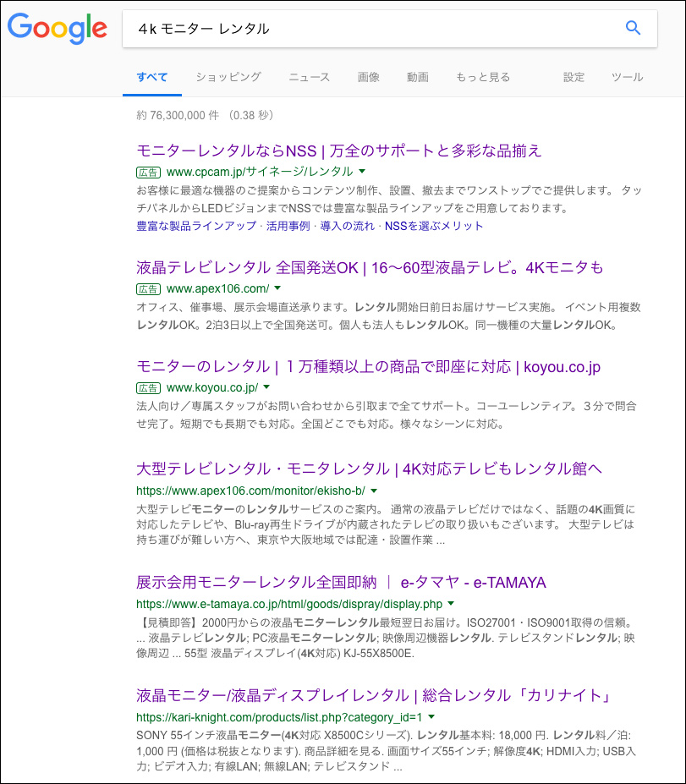Open the 展示会用モニターレンタル全国即納 e-タマヤ result
The width and height of the screenshot is (686, 784).
pyautogui.click(x=341, y=582)
